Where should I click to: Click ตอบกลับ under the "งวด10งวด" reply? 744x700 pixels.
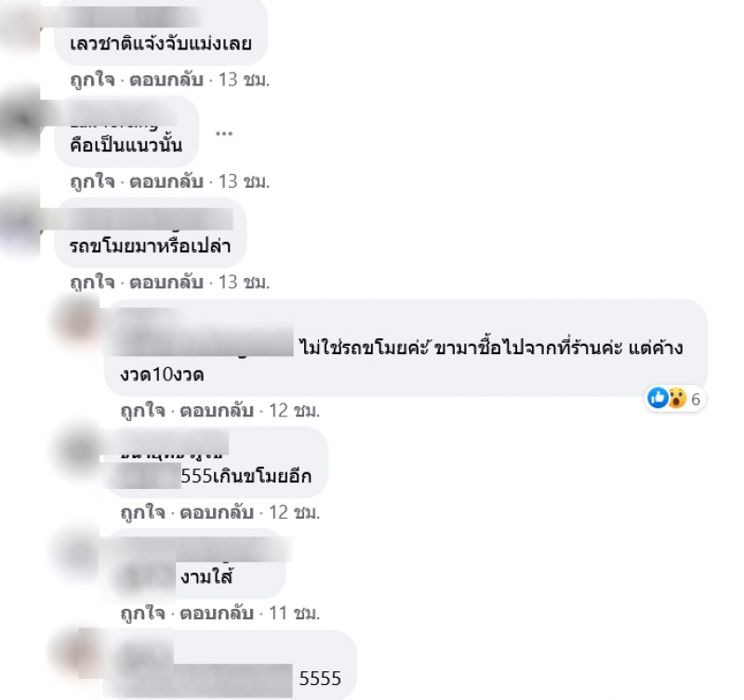[x=217, y=410]
